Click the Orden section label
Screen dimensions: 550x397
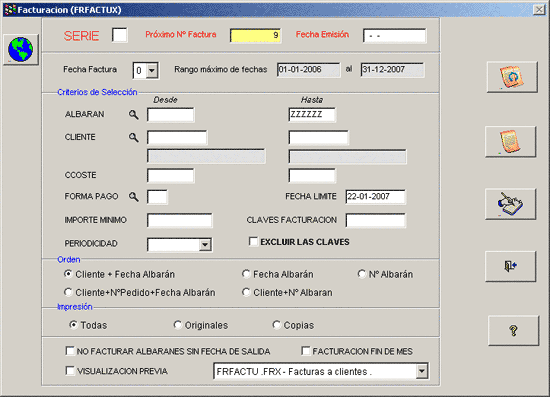pyautogui.click(x=69, y=260)
